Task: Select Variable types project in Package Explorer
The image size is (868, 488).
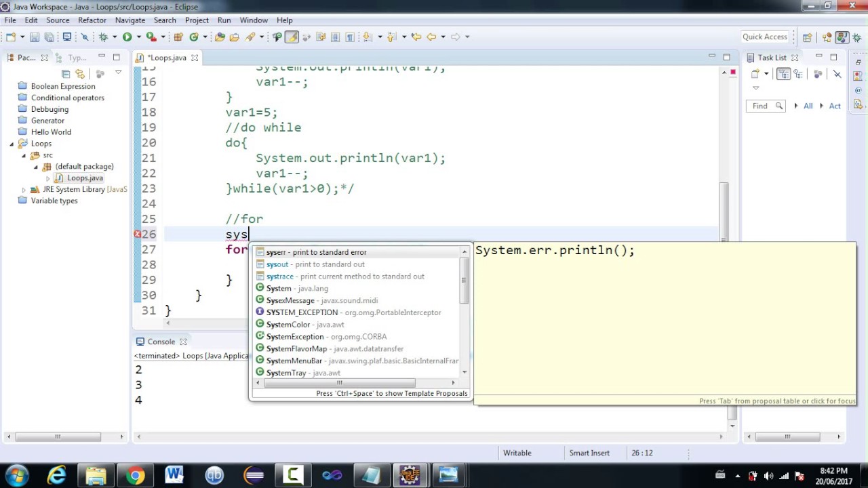Action: coord(54,201)
